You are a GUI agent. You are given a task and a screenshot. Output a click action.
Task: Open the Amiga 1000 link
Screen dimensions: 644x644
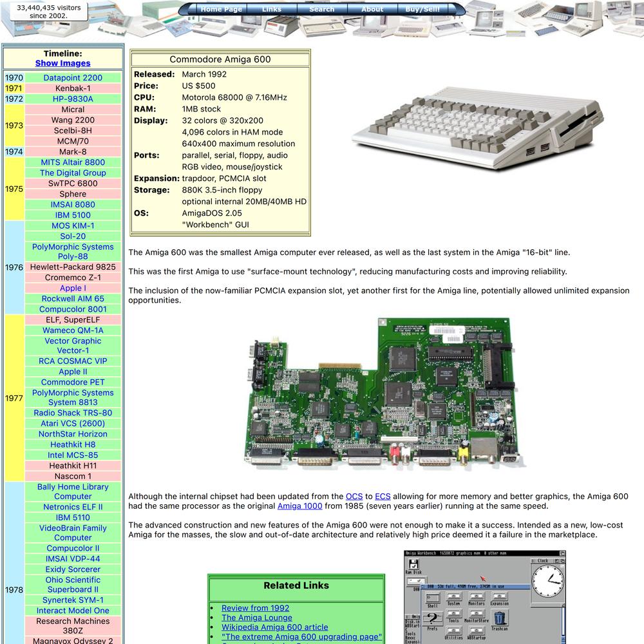300,506
